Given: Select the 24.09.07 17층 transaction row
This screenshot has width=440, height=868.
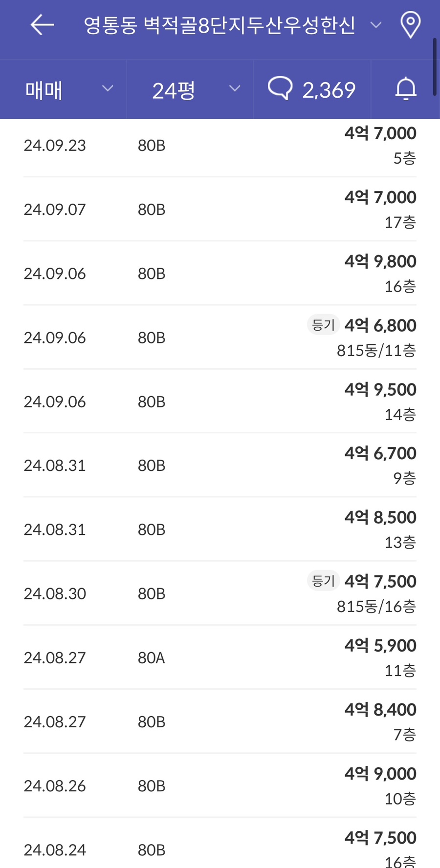Looking at the screenshot, I should (220, 210).
